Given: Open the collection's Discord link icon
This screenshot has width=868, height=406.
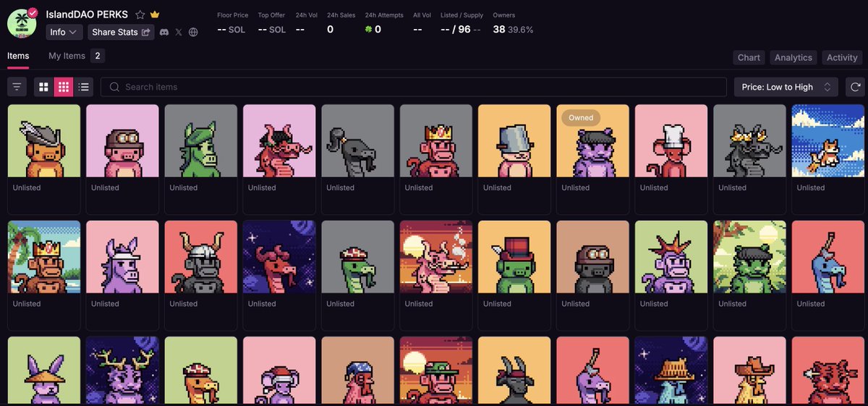Looking at the screenshot, I should [x=164, y=32].
